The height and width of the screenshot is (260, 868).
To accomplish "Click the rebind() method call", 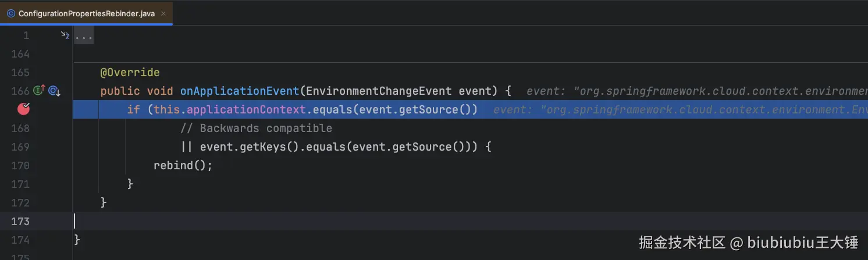I will (x=183, y=165).
